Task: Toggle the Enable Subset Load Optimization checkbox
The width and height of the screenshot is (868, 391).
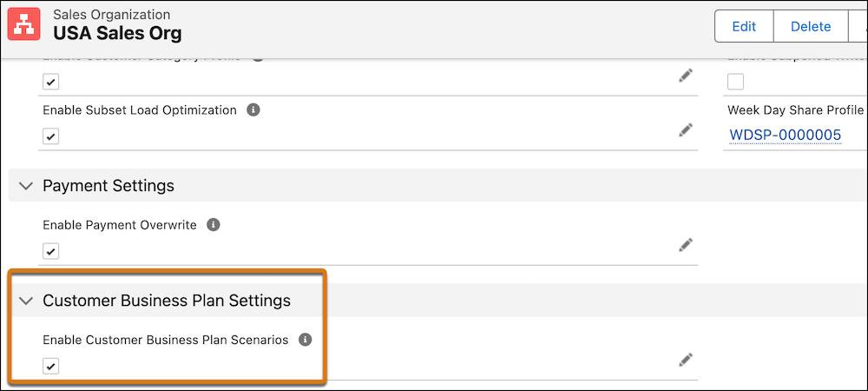Action: pos(51,136)
